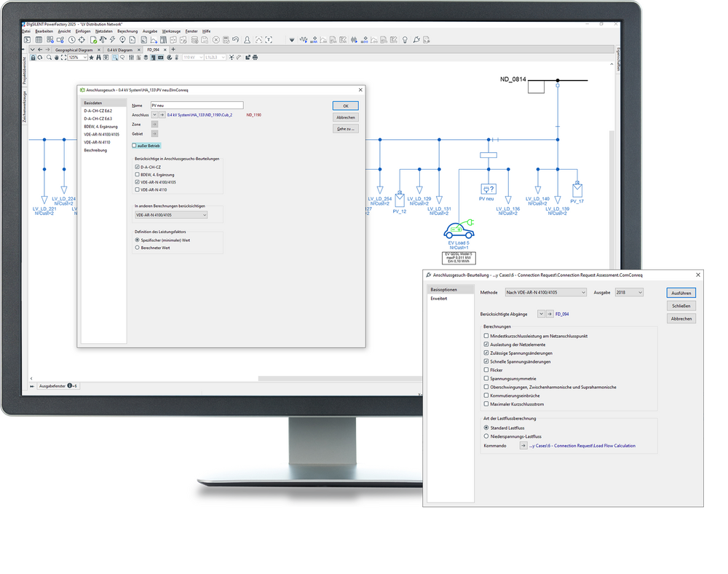Enable the außer Betrieb checkbox

click(x=135, y=146)
